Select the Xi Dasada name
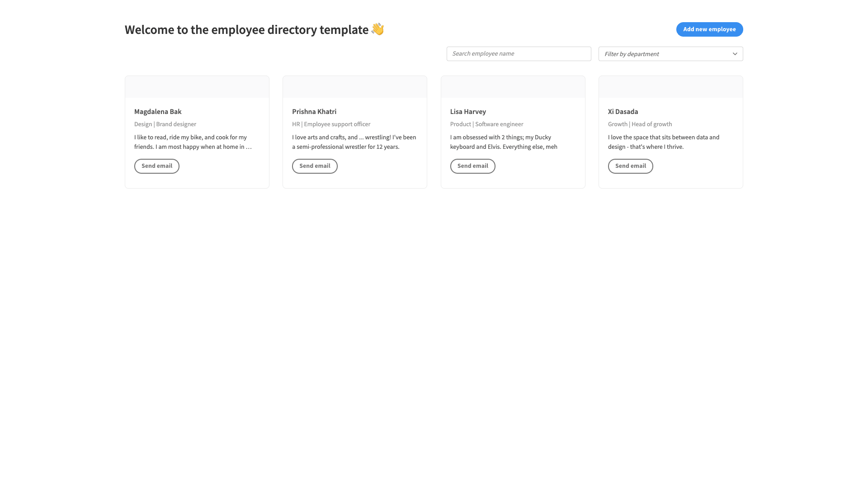The image size is (868, 484). point(623,112)
